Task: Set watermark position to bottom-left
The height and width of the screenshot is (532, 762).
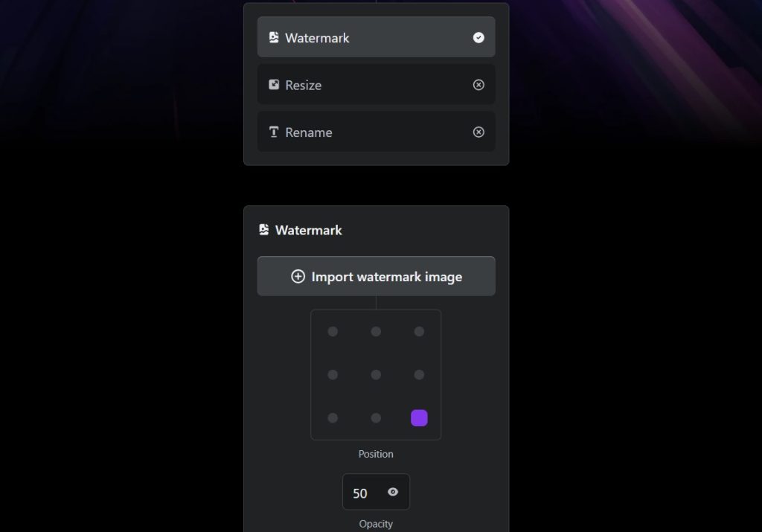Action: [333, 418]
